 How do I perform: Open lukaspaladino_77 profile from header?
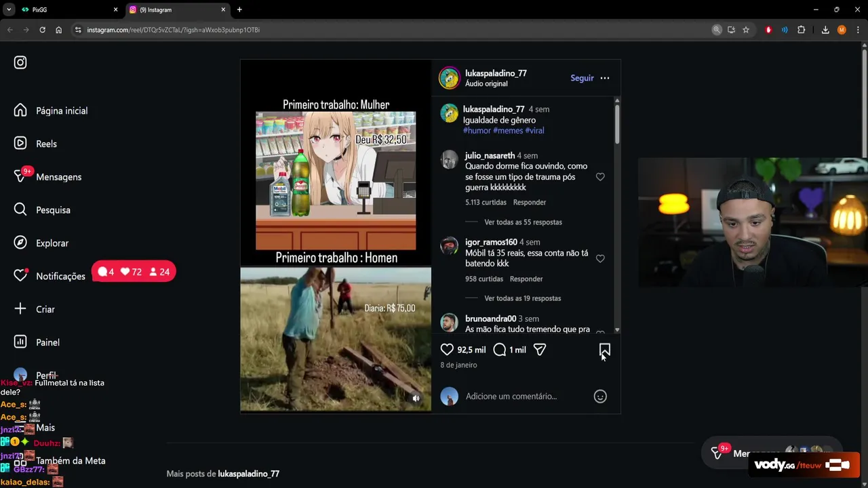(496, 73)
